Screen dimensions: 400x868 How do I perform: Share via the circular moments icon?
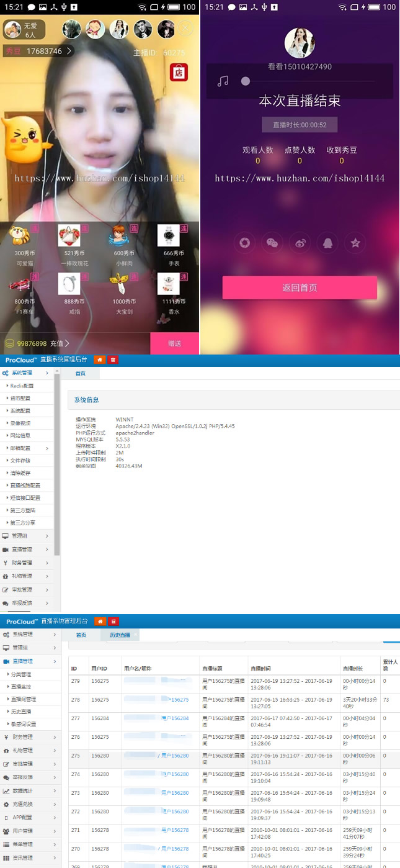[x=244, y=243]
